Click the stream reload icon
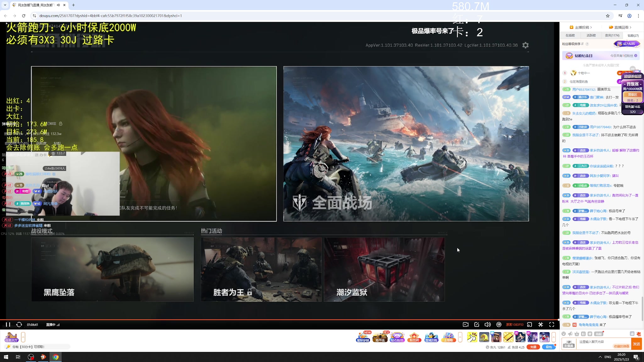The width and height of the screenshot is (644, 362). coord(19,325)
